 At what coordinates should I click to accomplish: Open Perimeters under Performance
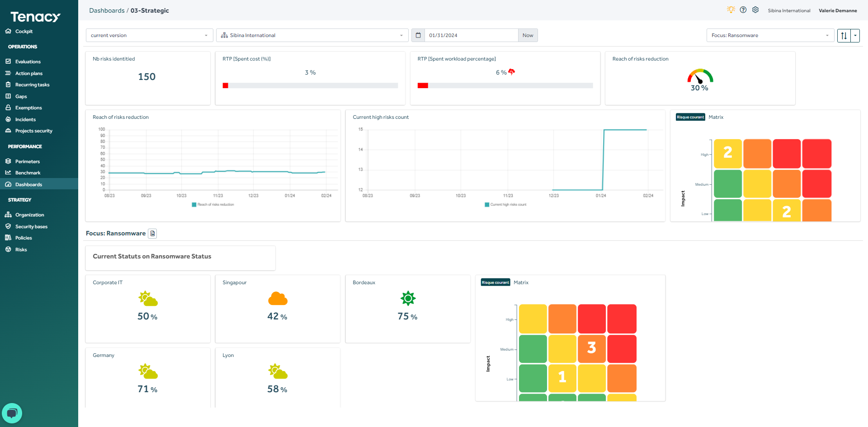pos(28,161)
